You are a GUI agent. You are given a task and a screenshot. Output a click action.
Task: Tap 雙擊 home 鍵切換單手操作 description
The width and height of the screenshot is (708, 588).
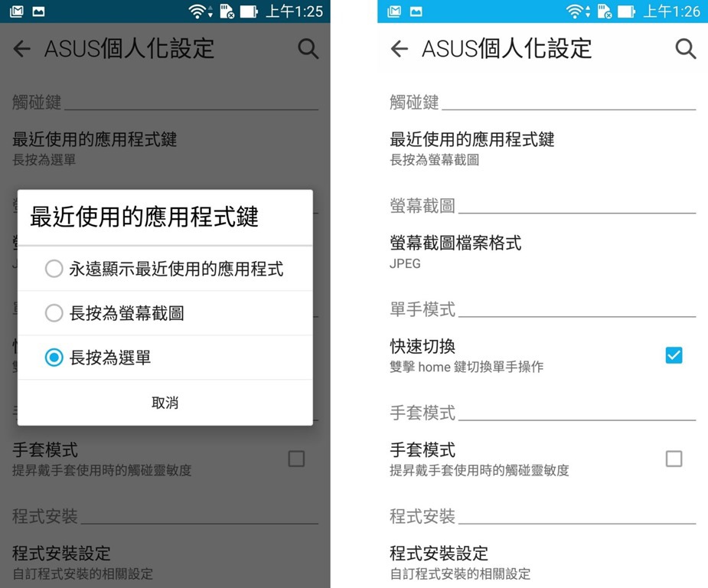click(466, 367)
